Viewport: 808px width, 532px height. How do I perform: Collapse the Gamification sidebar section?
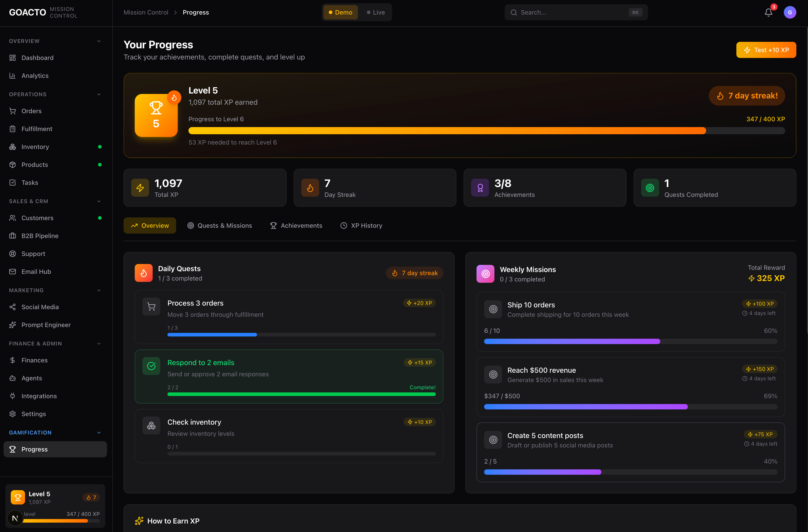click(99, 433)
